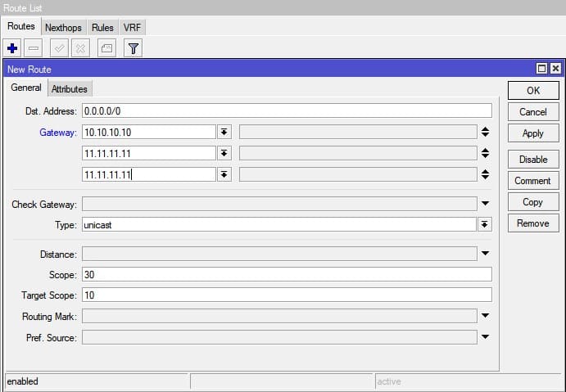Click the Comment button
The image size is (566, 392).
[533, 181]
